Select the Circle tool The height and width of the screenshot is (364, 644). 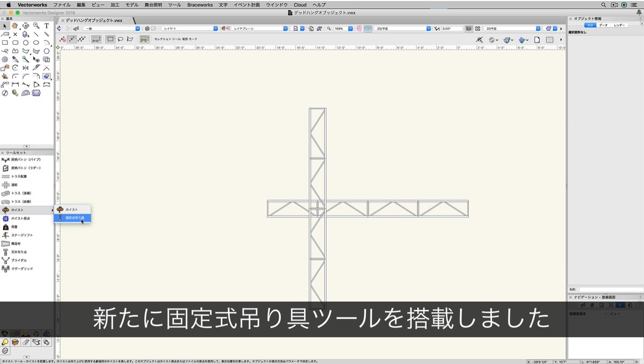pos(25,42)
